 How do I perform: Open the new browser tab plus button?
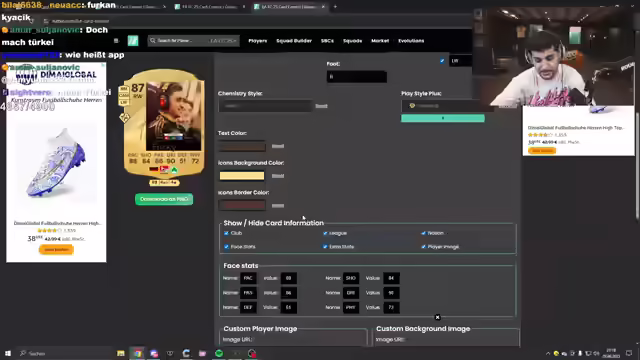pos(335,7)
